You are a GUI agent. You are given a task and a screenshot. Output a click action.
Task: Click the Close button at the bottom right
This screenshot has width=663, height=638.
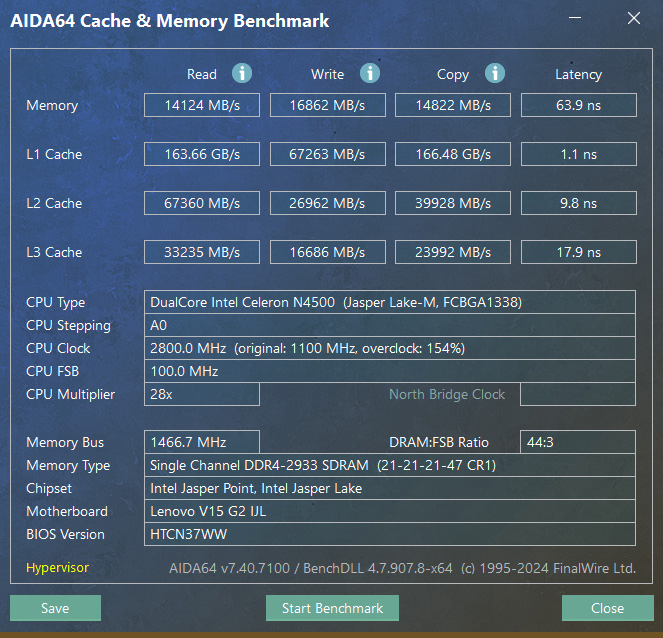607,608
